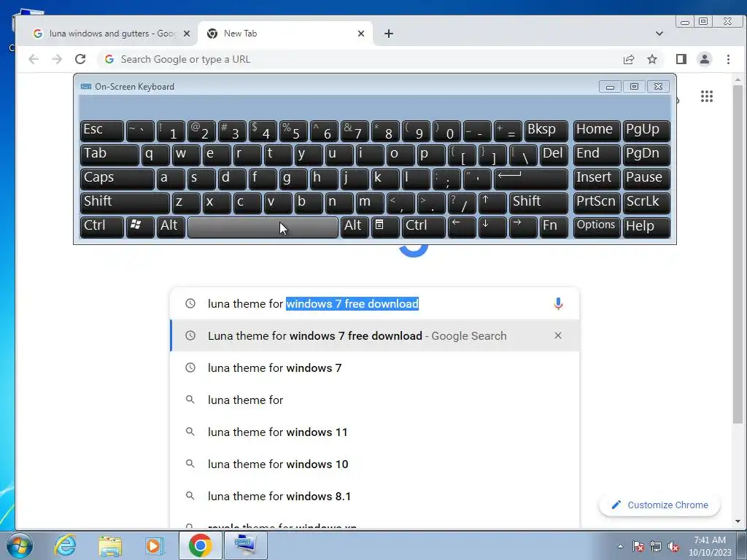
Task: Toggle the Insert key
Action: click(597, 179)
